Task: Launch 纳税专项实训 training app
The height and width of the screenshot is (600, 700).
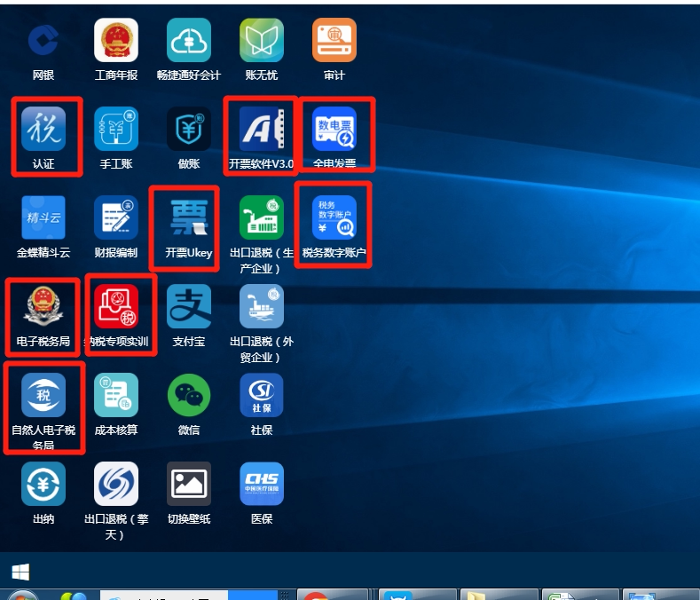Action: 116,306
